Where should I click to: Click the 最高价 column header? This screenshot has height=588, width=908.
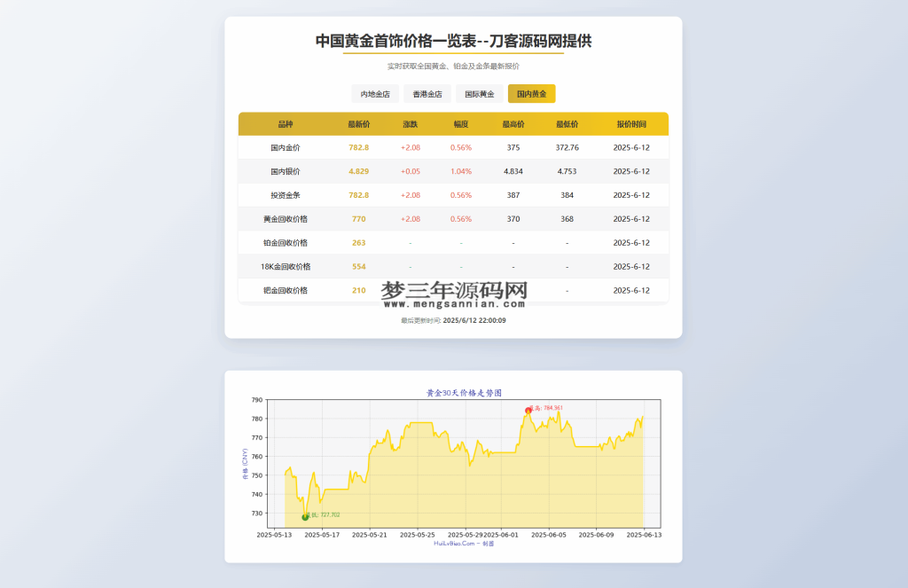pos(513,124)
